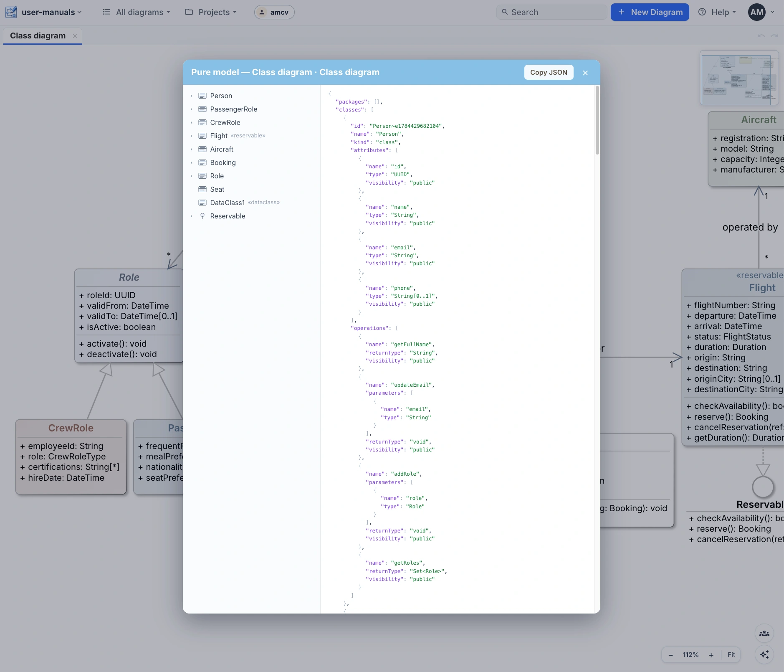784x672 pixels.
Task: Select the Class diagram tab
Action: click(38, 36)
